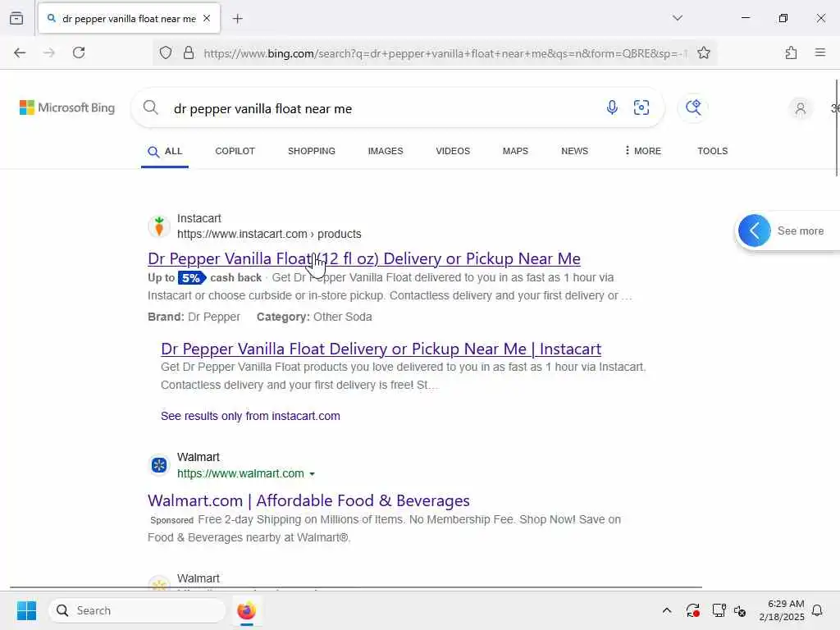Click the muted volume tray icon
840x630 pixels.
tap(740, 610)
